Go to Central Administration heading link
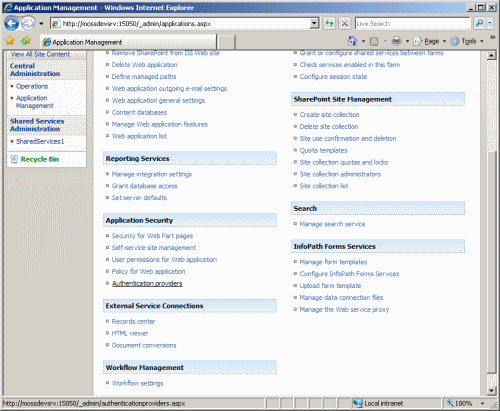Viewport: 500px width, 411px height. coord(35,70)
